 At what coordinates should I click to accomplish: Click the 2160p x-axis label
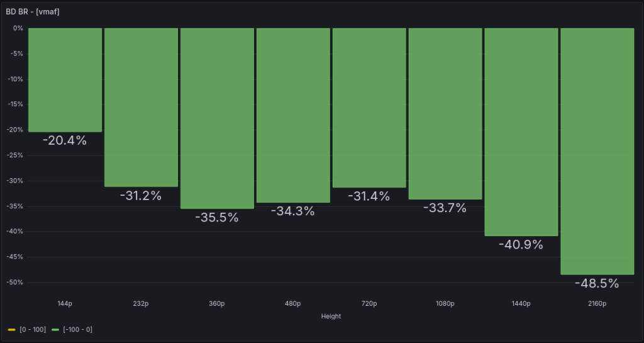pos(597,304)
